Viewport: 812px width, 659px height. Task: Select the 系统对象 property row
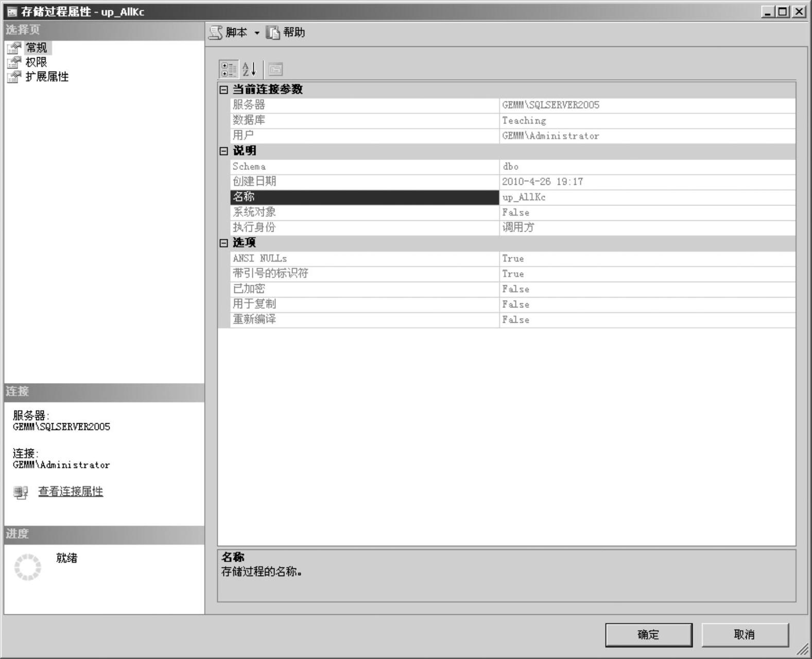(513, 213)
